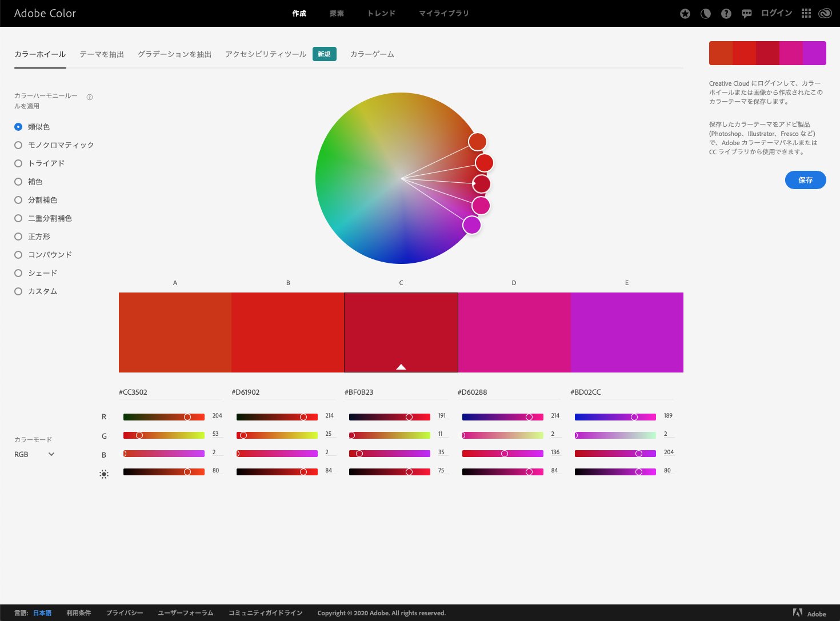
Task: Switch to the カラーゲーム tab
Action: [372, 54]
